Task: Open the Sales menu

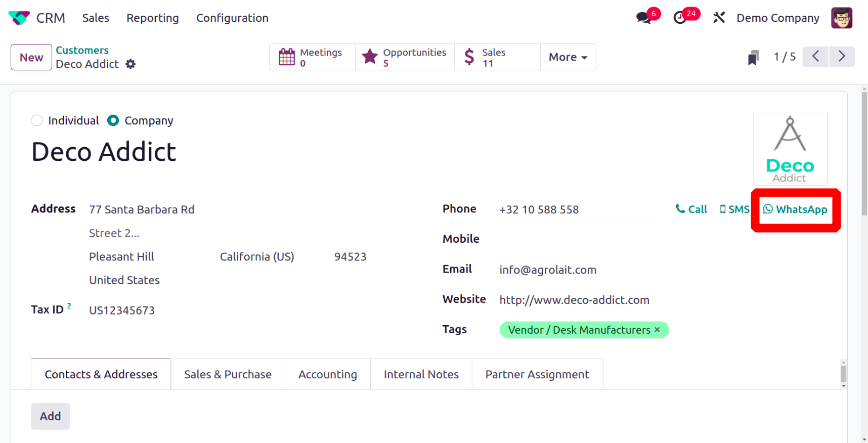Action: [x=96, y=18]
